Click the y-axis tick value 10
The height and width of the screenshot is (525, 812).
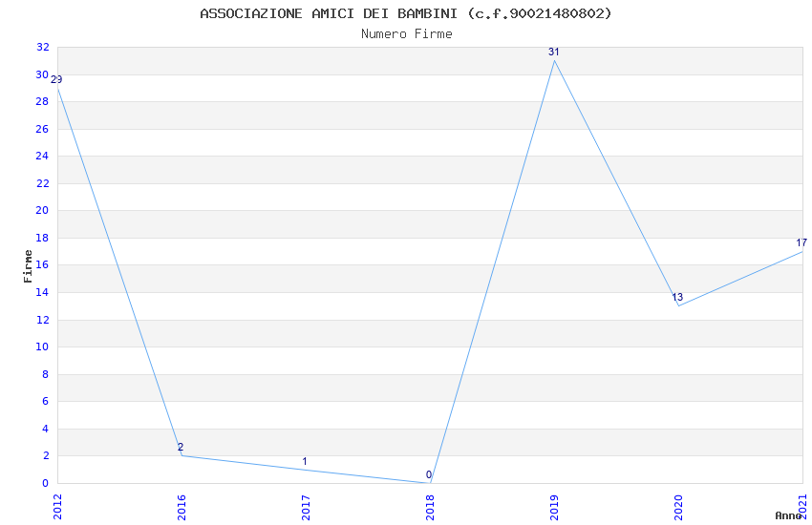[42, 346]
